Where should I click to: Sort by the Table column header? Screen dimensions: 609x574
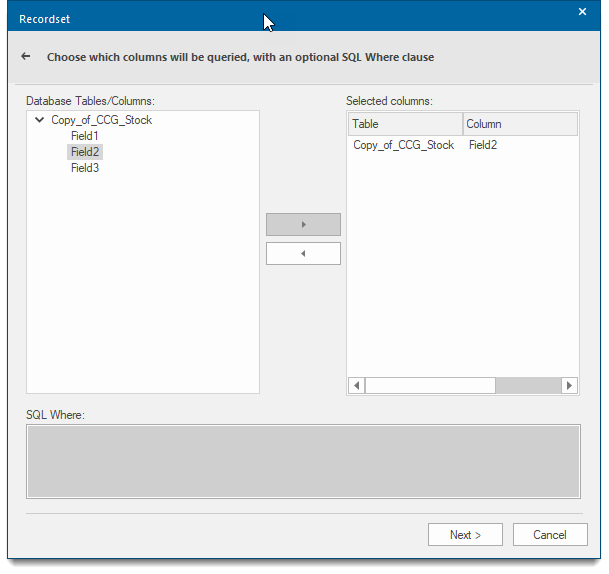pyautogui.click(x=405, y=124)
